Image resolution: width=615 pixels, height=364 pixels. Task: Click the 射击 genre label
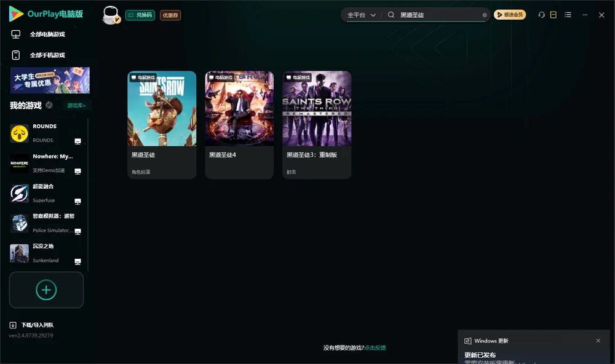click(x=291, y=172)
